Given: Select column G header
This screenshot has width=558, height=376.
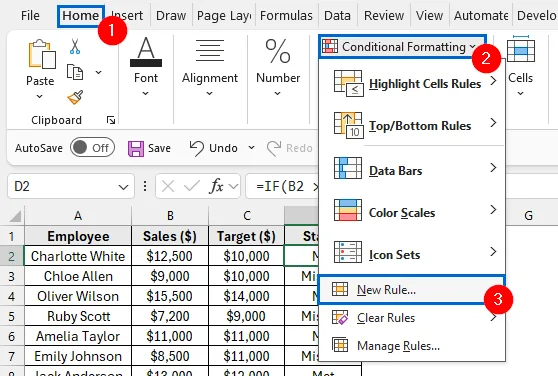Looking at the screenshot, I should [528, 216].
